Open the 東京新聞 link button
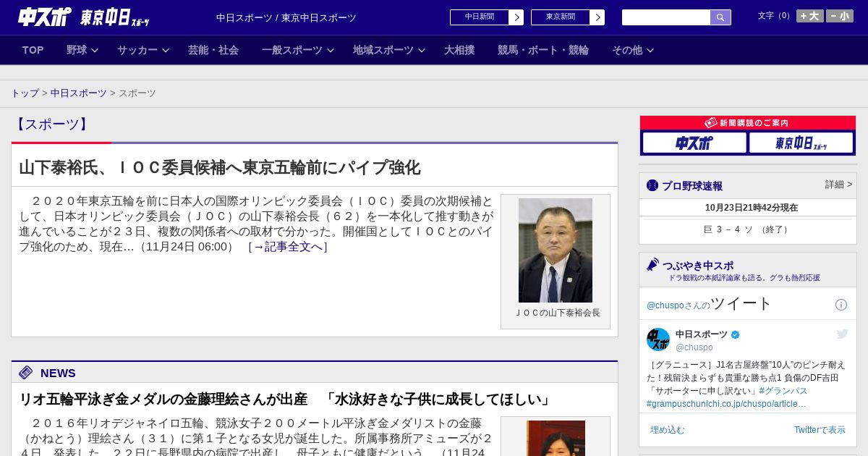The width and height of the screenshot is (868, 456). pos(561,17)
